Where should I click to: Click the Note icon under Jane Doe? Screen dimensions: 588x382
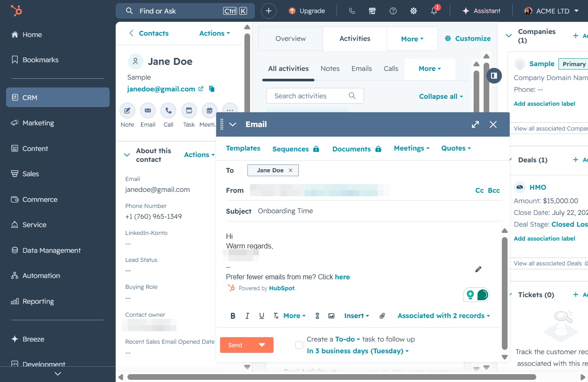pyautogui.click(x=127, y=111)
